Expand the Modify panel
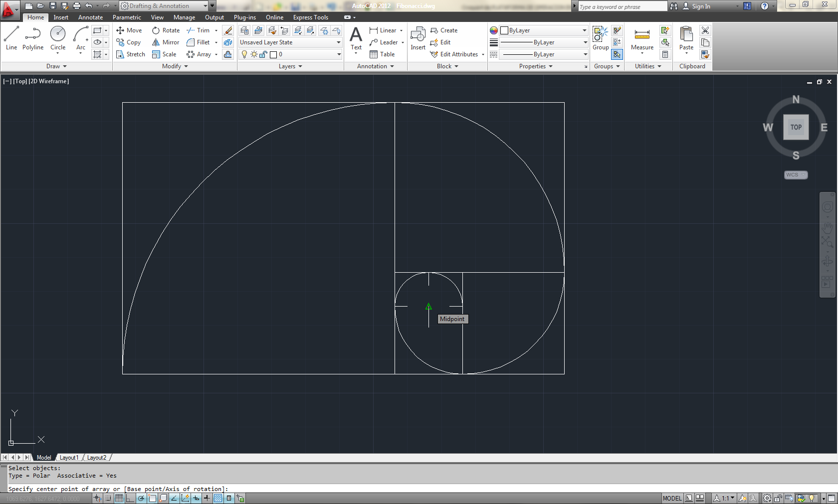The width and height of the screenshot is (838, 504). (175, 66)
